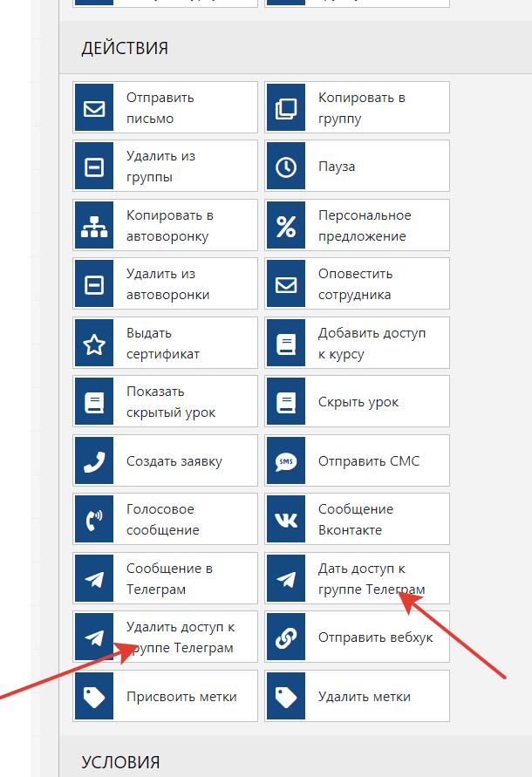Click the chain link icon for Отправить вебхук
532x777 pixels.
(286, 637)
